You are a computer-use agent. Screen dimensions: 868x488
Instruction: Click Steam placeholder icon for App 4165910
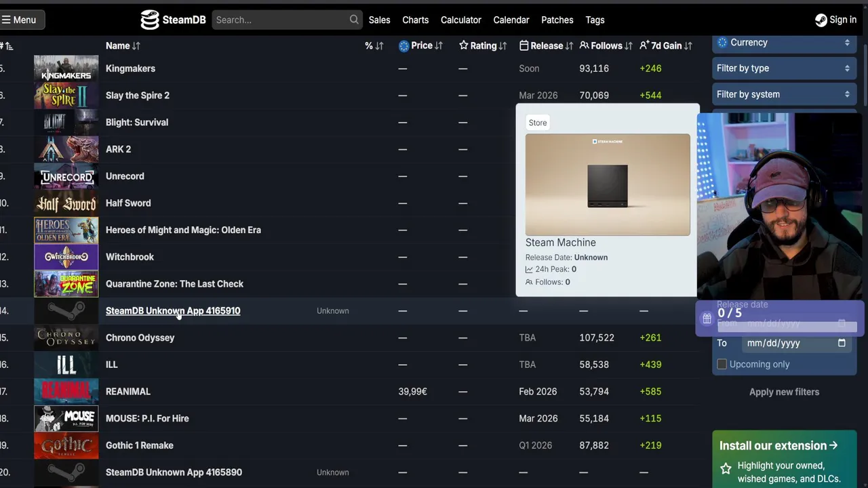pyautogui.click(x=66, y=310)
